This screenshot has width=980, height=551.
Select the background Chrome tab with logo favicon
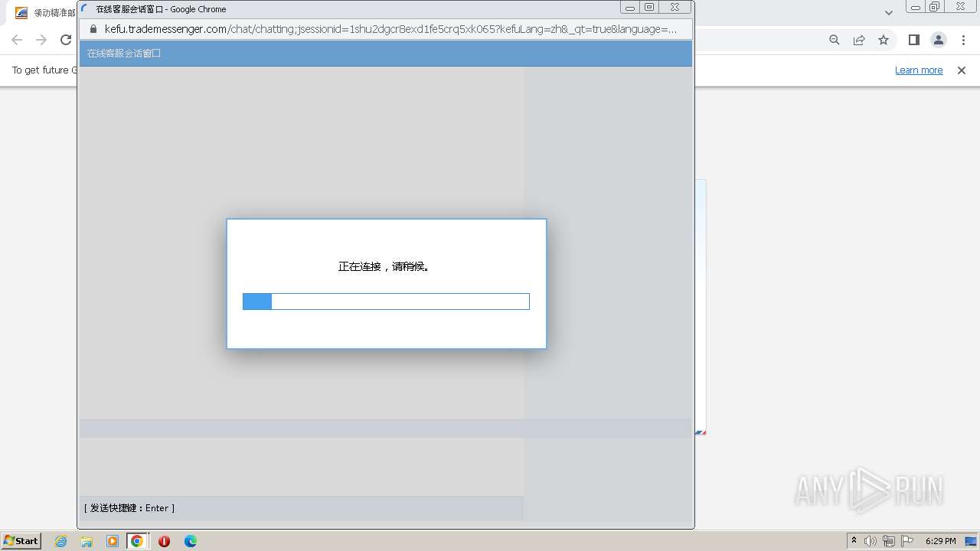pos(44,13)
